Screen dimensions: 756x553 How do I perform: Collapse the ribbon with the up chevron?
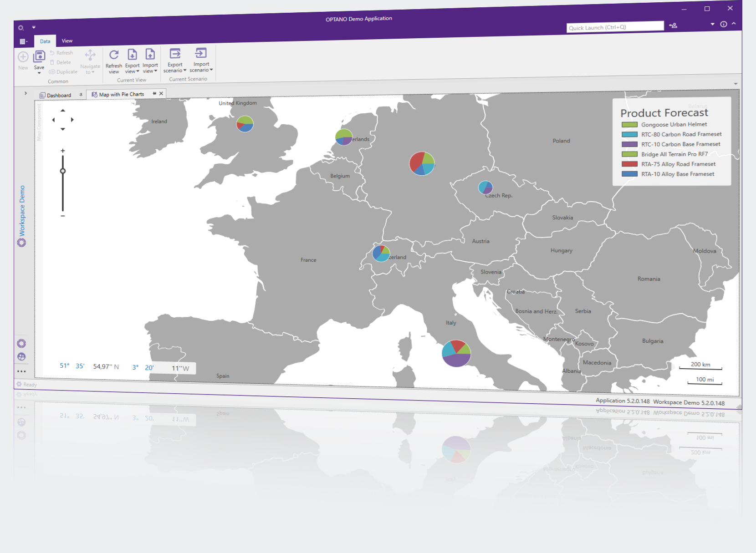pyautogui.click(x=734, y=24)
